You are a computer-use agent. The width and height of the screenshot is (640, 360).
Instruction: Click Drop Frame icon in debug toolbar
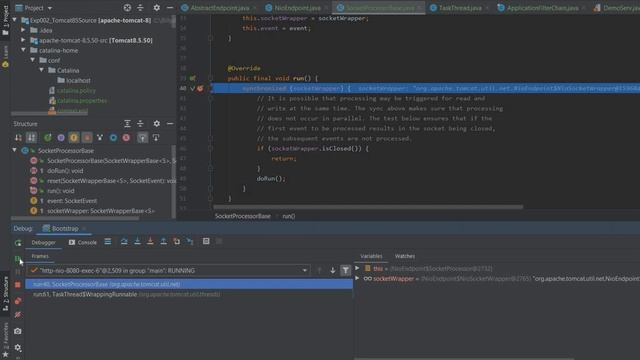click(x=177, y=242)
